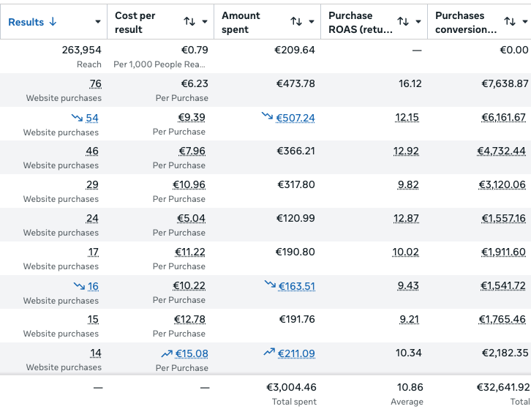Viewport: 531px width, 420px height.
Task: Open the €15.08 cost per purchase link
Action: click(x=192, y=353)
